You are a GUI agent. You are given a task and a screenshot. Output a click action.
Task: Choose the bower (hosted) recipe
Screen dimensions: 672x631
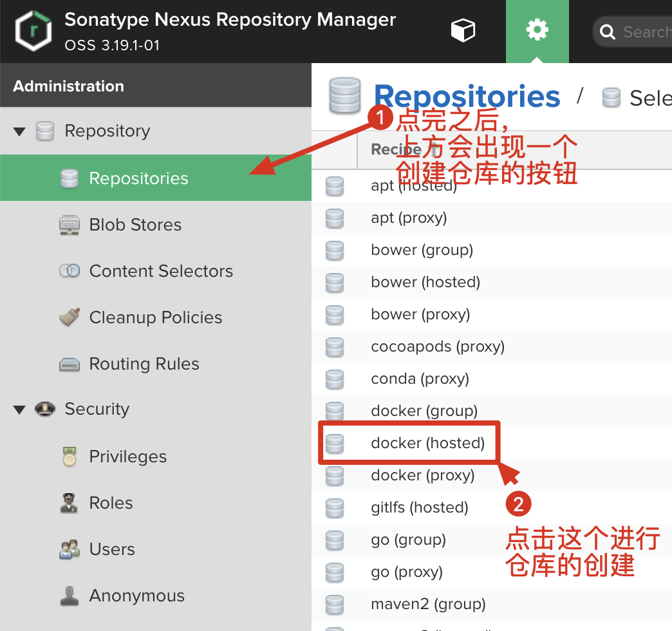[x=425, y=282]
